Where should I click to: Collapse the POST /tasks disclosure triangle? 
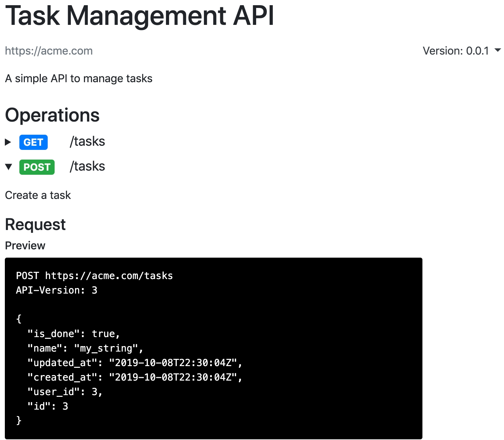click(x=9, y=167)
